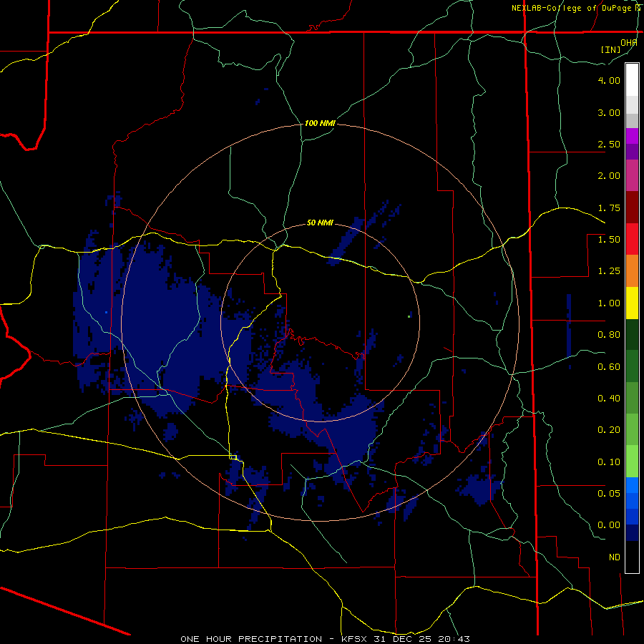The height and width of the screenshot is (644, 644).
Task: Click the 50 NMI range ring label
Action: [x=320, y=223]
